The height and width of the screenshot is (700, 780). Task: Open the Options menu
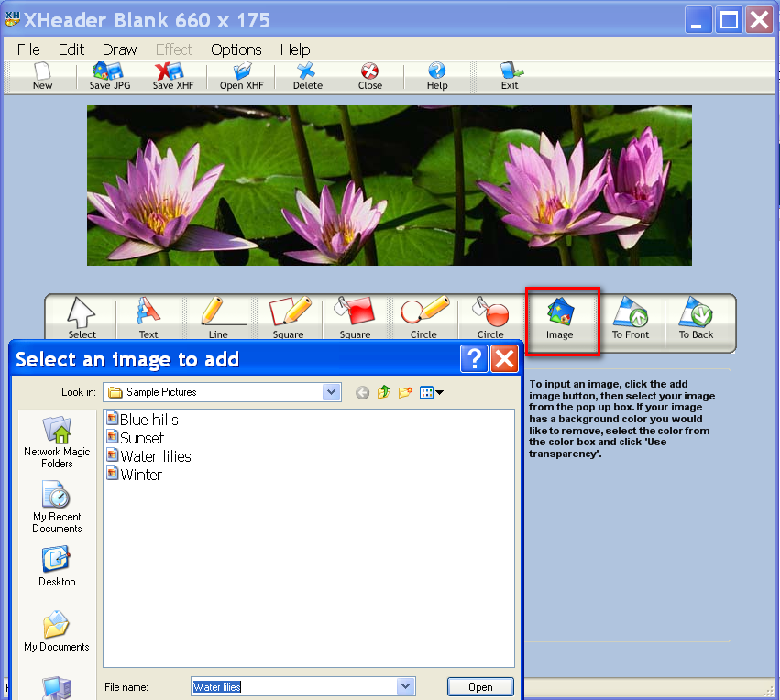click(236, 49)
